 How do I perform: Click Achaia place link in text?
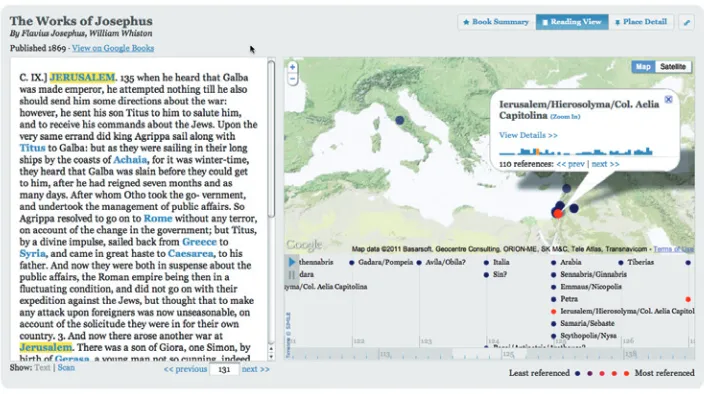(x=130, y=160)
